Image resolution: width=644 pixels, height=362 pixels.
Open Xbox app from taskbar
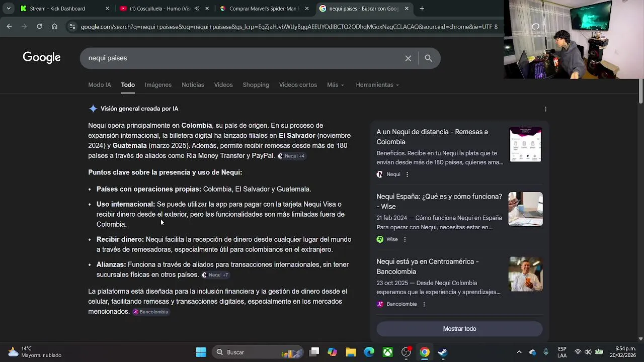[387, 352]
